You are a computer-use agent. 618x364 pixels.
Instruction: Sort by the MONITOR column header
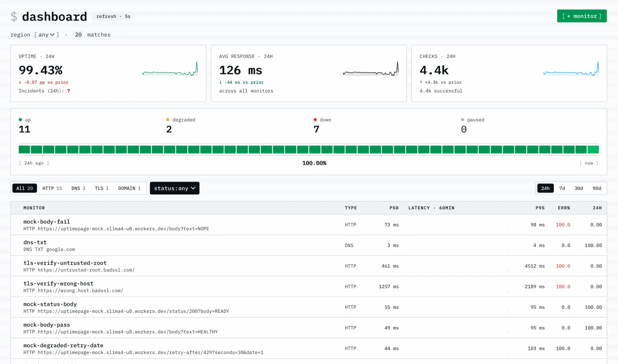coord(34,208)
